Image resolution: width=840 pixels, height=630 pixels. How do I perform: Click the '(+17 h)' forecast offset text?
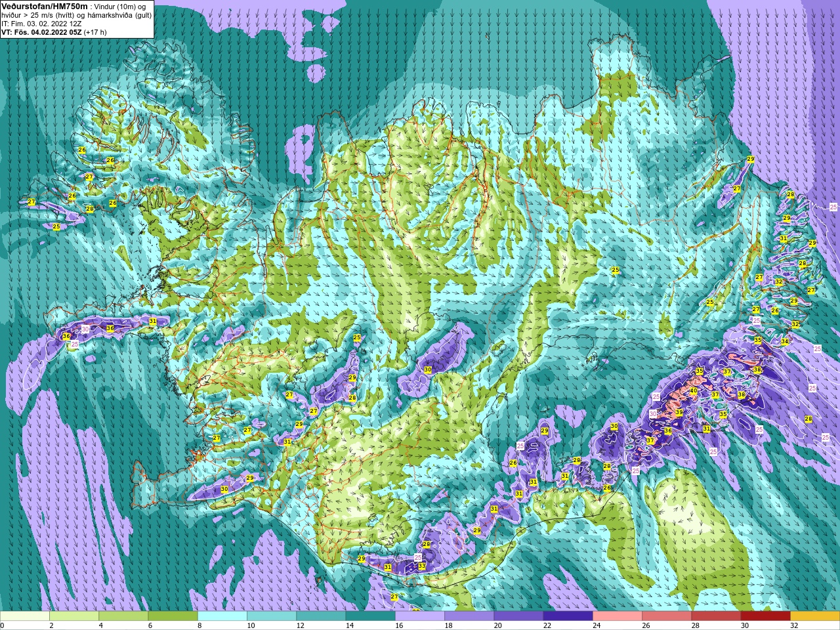[94, 31]
